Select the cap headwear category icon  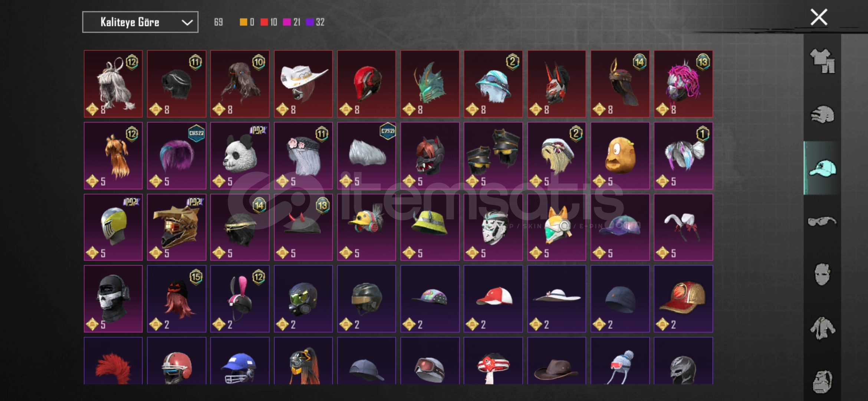822,168
